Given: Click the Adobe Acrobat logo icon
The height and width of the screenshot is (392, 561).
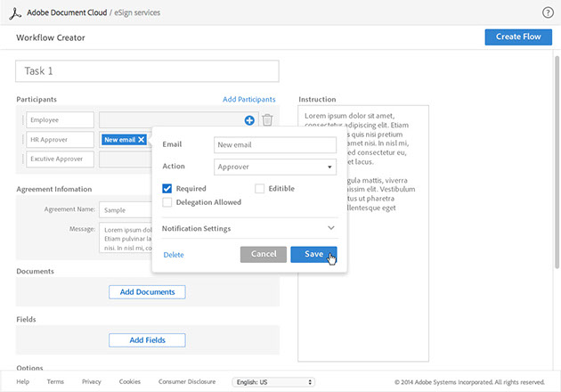Looking at the screenshot, I should (15, 12).
